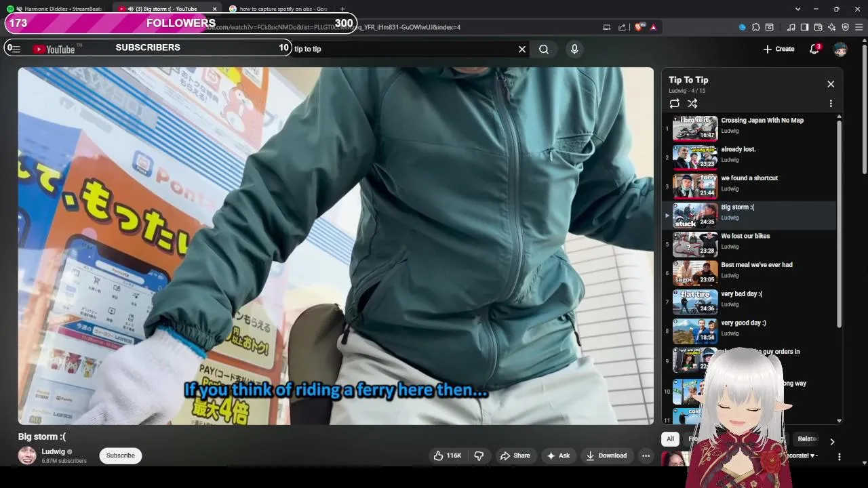The height and width of the screenshot is (488, 868).
Task: Open YouTube notifications bell
Action: coord(814,49)
